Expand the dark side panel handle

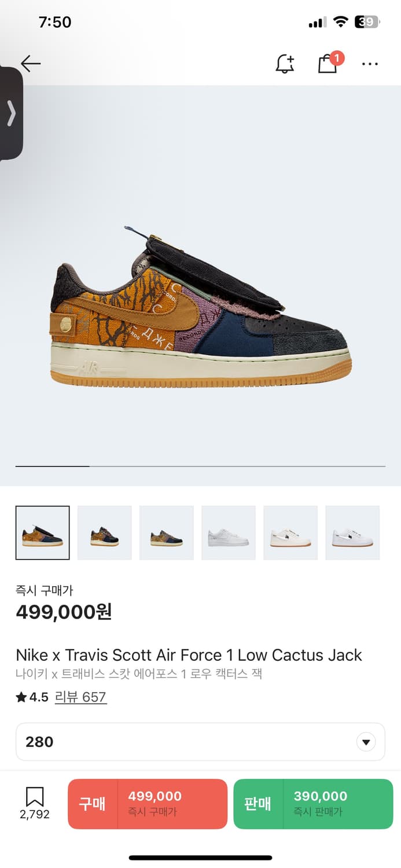11,113
